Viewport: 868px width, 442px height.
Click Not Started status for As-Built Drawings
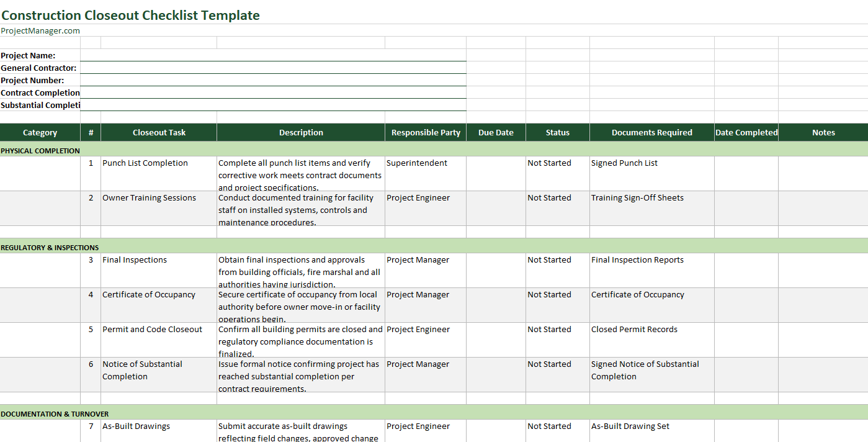[x=558, y=431]
